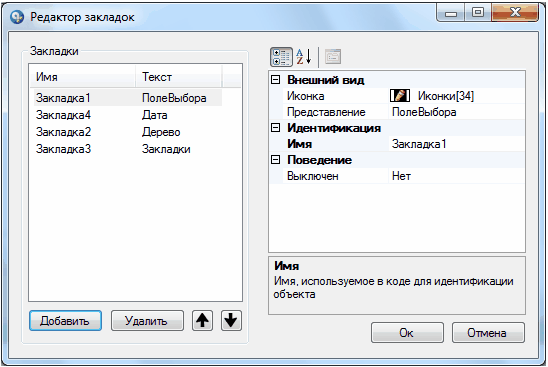Click the Удалить button
Image resolution: width=548 pixels, height=367 pixels.
coord(147,321)
